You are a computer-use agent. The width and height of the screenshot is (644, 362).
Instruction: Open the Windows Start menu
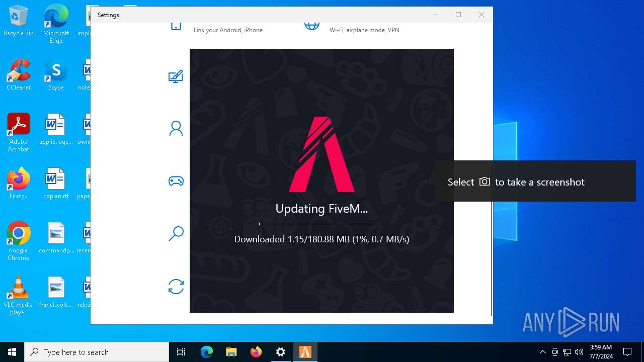[12, 352]
